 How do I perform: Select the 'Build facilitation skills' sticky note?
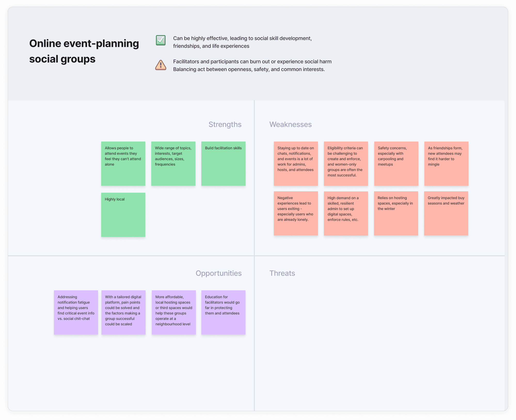[x=223, y=164]
